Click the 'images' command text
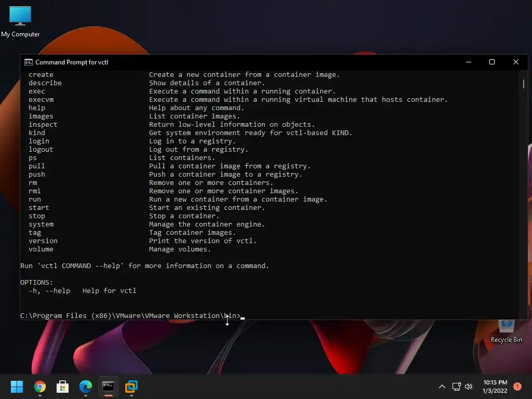Image resolution: width=532 pixels, height=399 pixels. click(x=41, y=116)
